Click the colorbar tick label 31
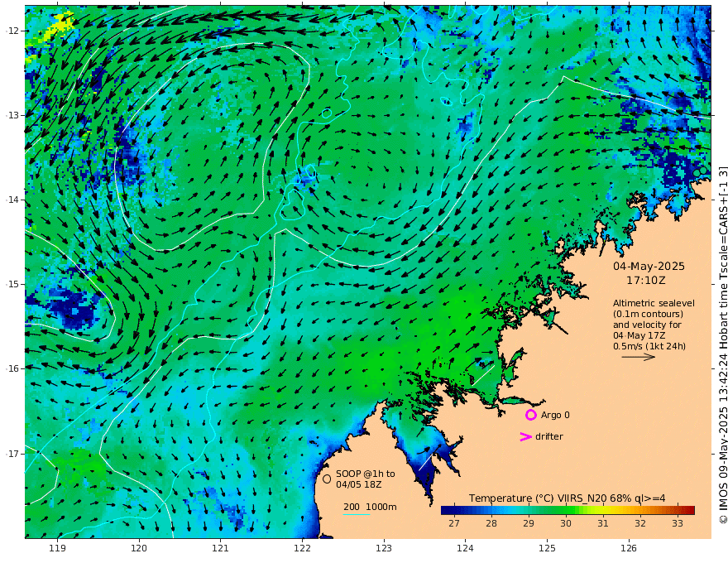 [602, 523]
